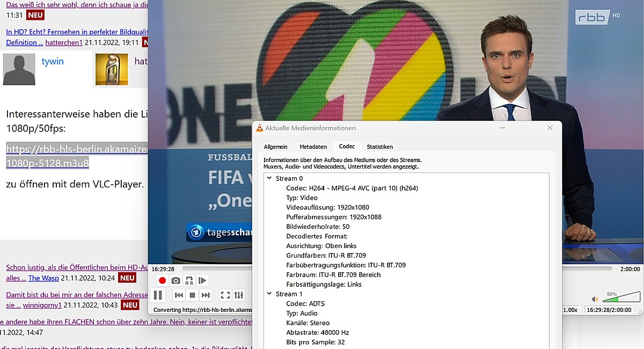Select the Bildwiederholrate 50 row
This screenshot has width=644, height=349.
click(x=318, y=227)
